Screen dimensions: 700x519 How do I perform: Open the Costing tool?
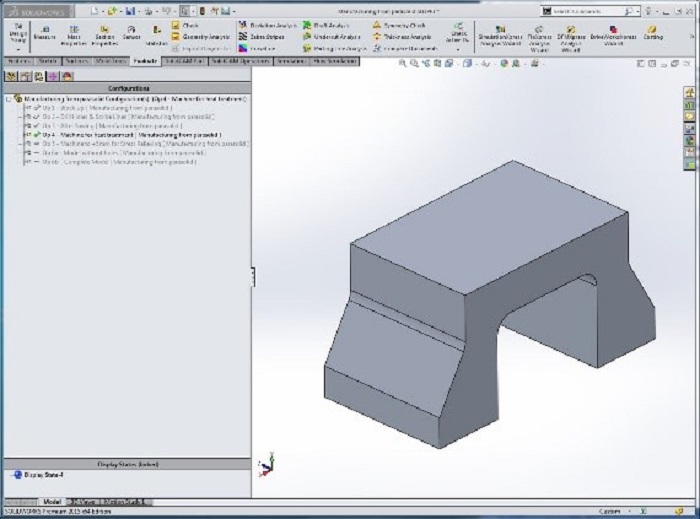[x=653, y=33]
